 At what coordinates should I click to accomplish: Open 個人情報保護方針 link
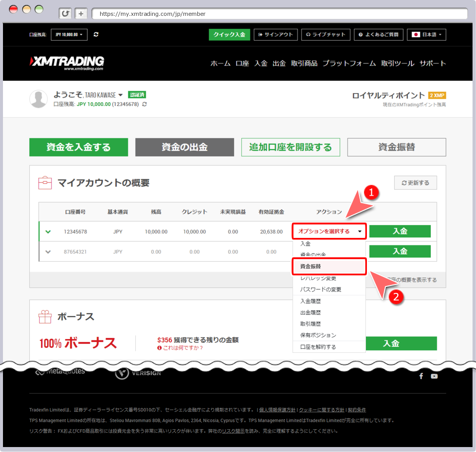coord(277,410)
